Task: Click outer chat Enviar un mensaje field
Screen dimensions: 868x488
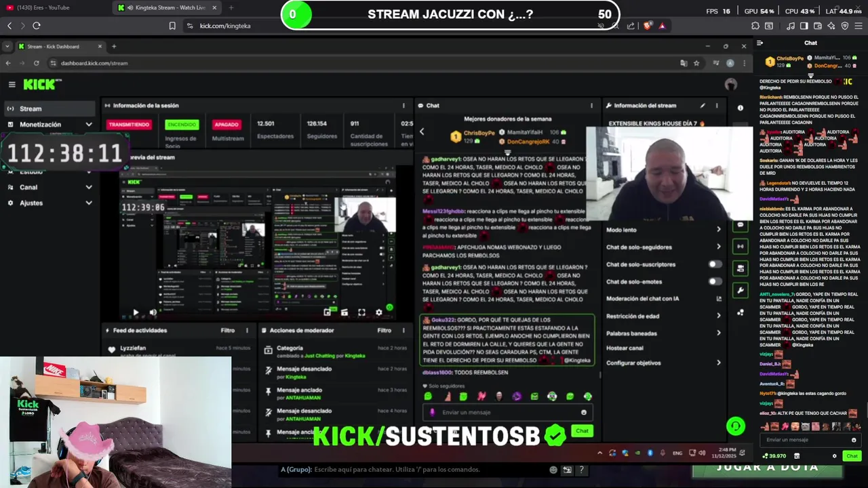Action: pos(810,440)
